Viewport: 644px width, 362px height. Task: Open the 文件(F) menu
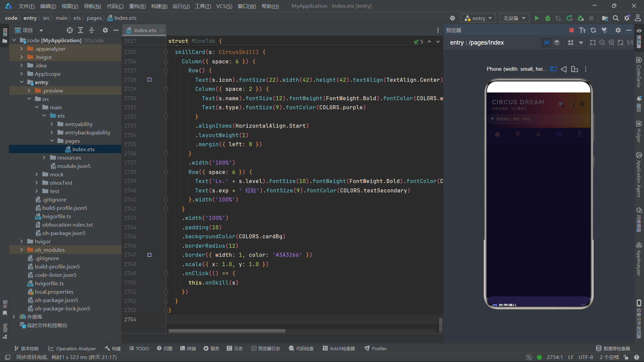click(26, 6)
